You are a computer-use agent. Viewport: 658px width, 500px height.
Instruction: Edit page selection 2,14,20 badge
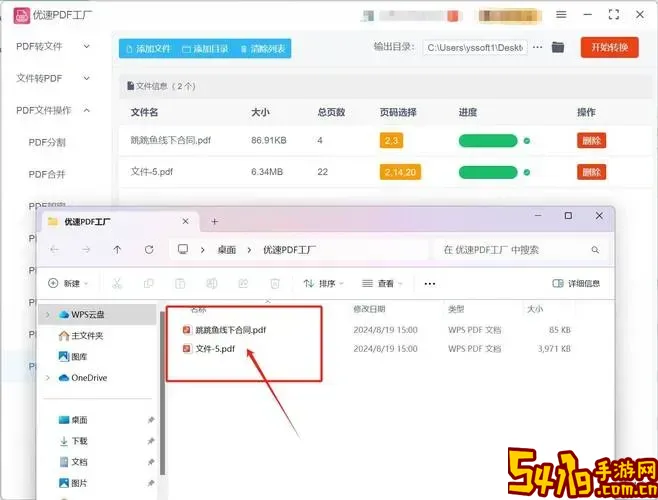pyautogui.click(x=400, y=172)
